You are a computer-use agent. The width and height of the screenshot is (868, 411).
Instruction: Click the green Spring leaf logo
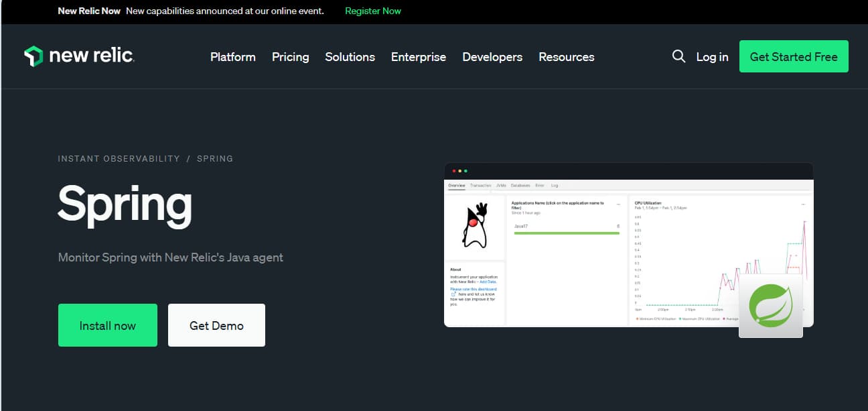770,306
